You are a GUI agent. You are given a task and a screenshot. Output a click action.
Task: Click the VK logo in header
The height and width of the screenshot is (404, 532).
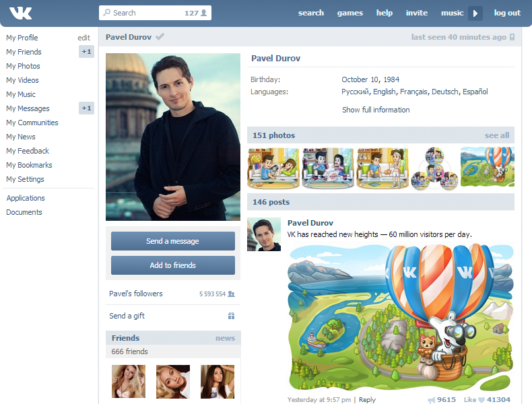tap(21, 13)
